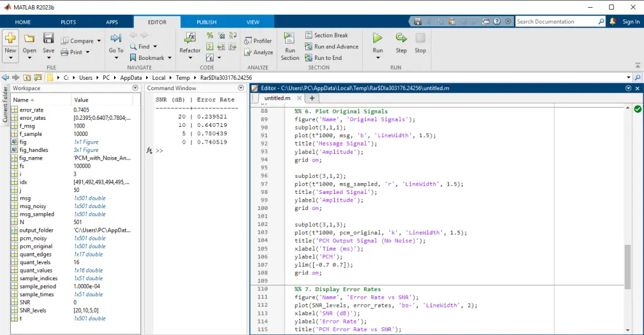Click the back arrow in address bar
The image size is (644, 335).
pos(5,77)
